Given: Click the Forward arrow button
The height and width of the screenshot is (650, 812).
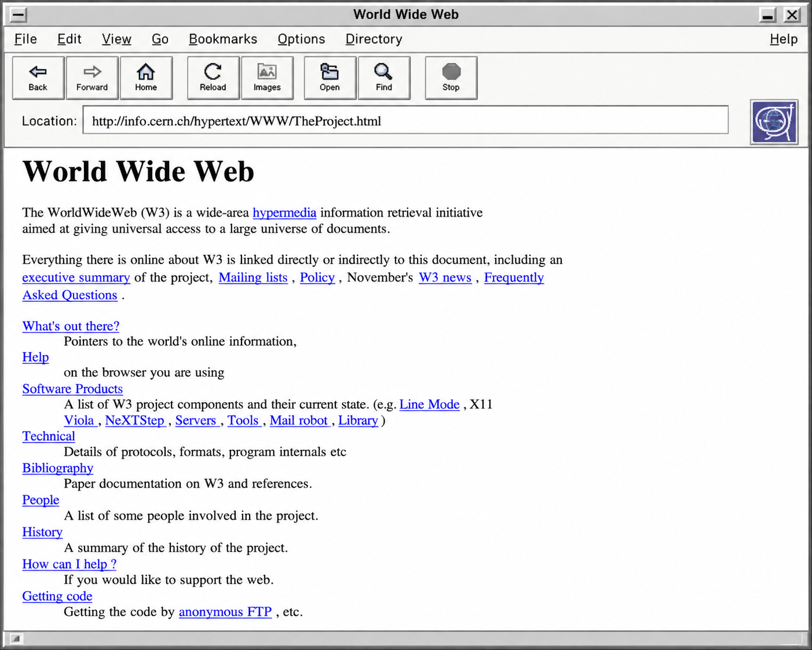Looking at the screenshot, I should [92, 78].
